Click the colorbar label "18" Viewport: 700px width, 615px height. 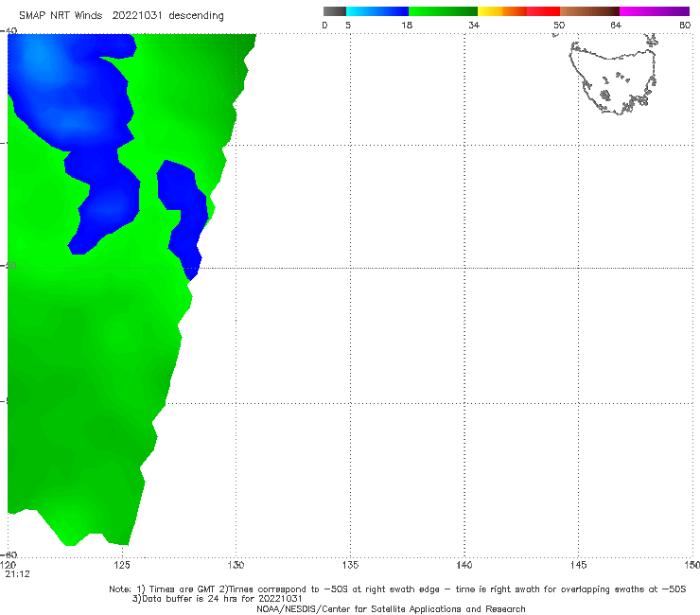pyautogui.click(x=407, y=25)
